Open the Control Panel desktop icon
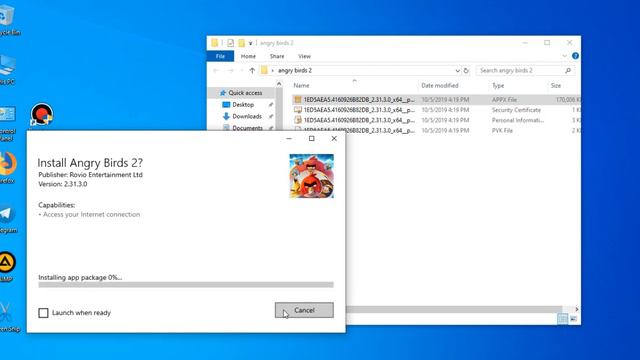The width and height of the screenshot is (640, 360). (7, 124)
